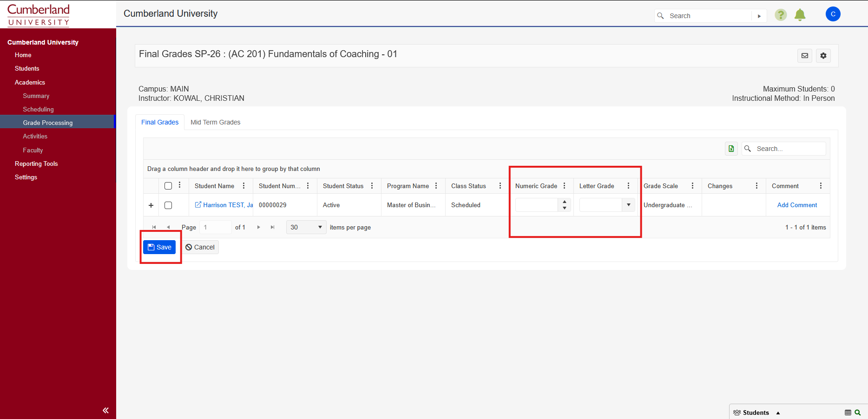Image resolution: width=868 pixels, height=419 pixels.
Task: Open Student Name column menu
Action: (243, 186)
